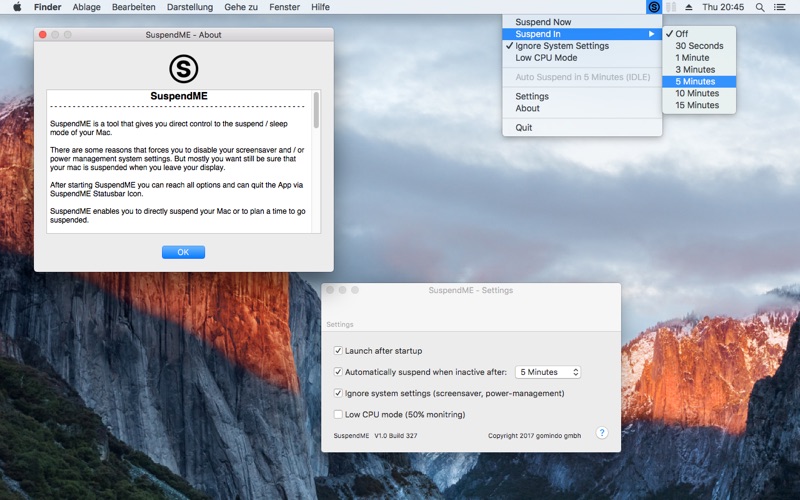800x500 pixels.
Task: Open Notification Center list icon
Action: pos(780,7)
